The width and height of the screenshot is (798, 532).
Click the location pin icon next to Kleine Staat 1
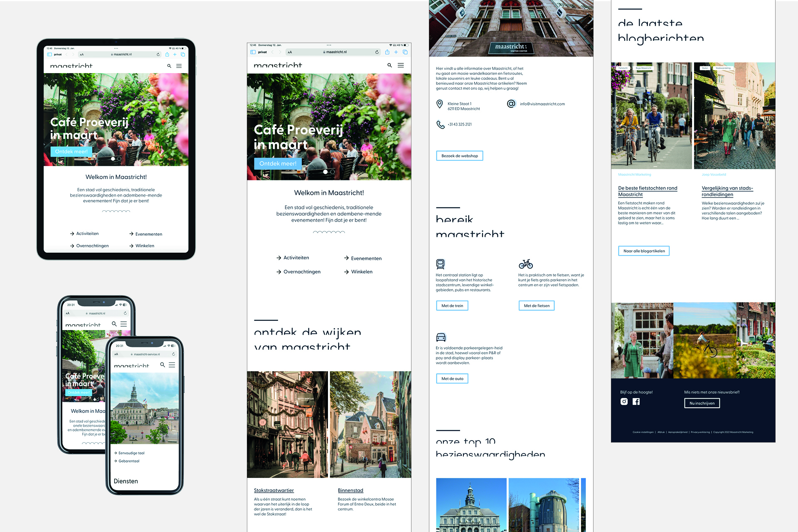click(440, 104)
